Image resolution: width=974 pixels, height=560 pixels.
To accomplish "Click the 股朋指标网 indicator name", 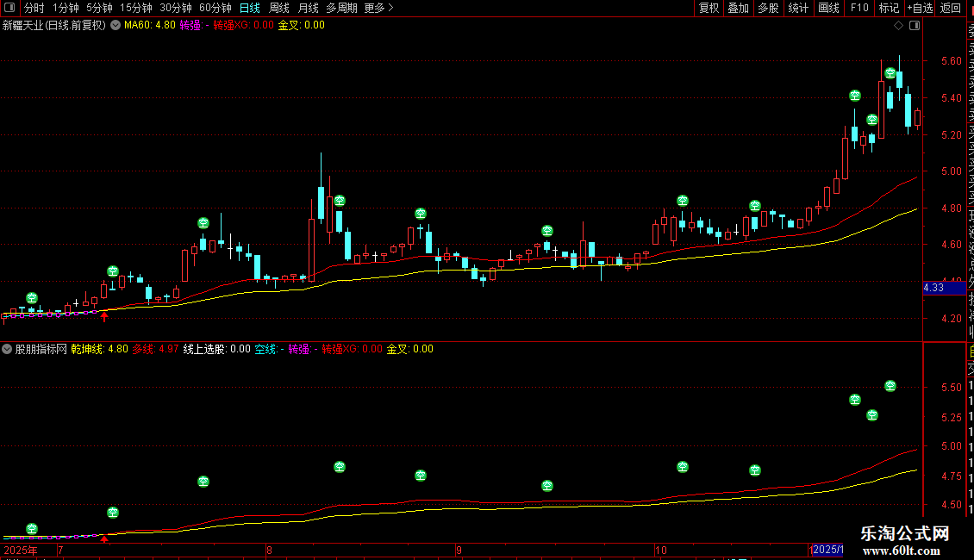I will 41,349.
